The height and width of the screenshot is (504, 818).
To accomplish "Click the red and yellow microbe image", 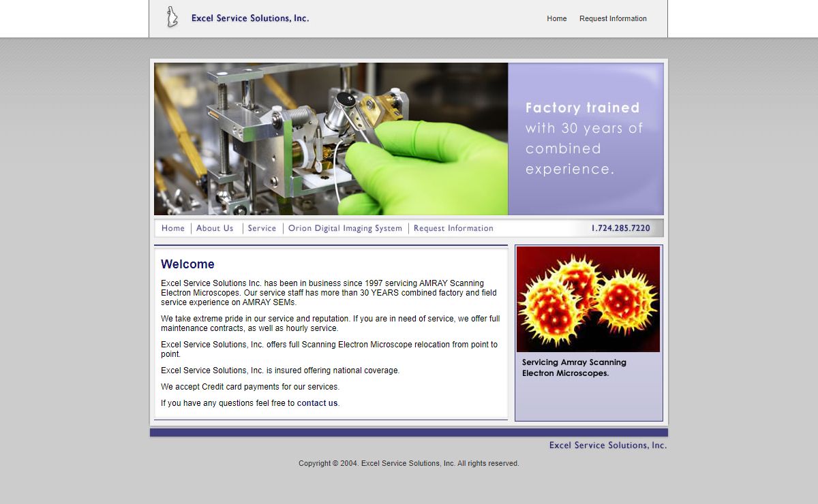I will click(x=588, y=299).
